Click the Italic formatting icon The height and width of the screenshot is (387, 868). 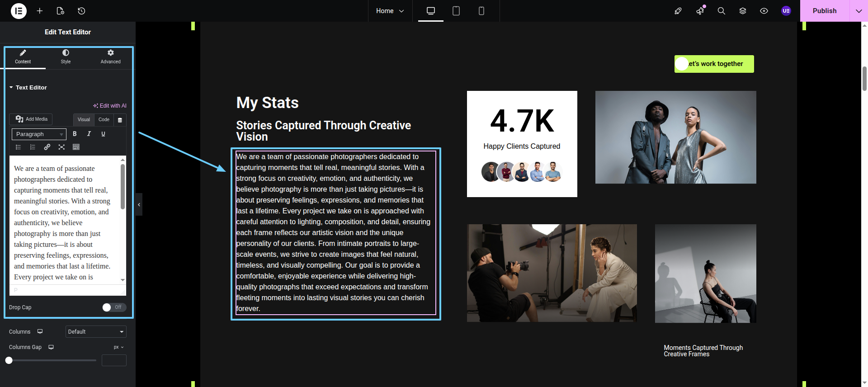pyautogui.click(x=89, y=134)
